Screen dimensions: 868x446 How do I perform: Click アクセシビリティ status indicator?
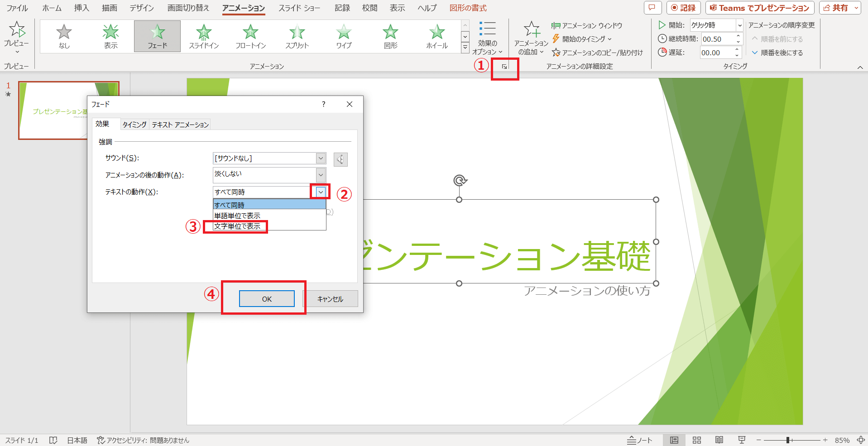[143, 440]
